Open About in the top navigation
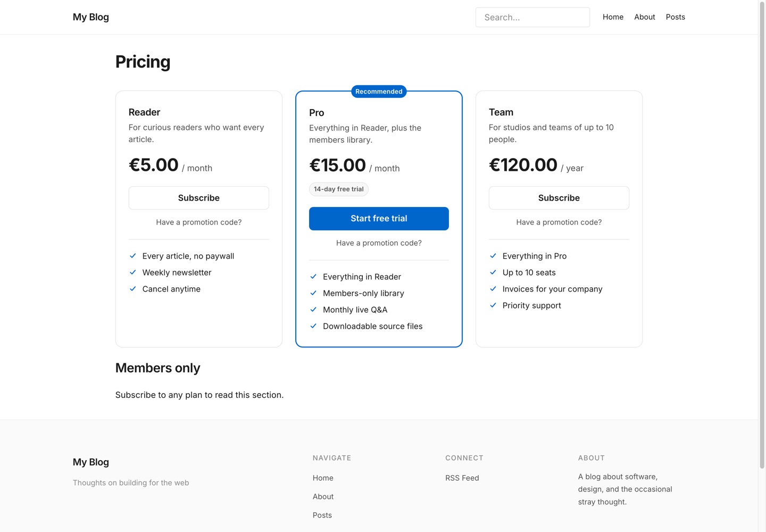 pos(645,17)
